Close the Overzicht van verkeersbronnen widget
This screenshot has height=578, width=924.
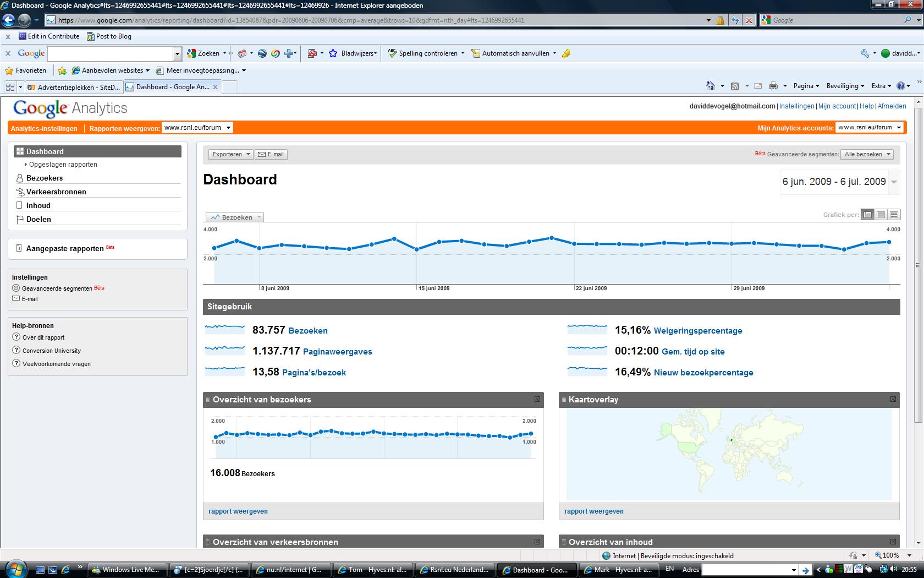pos(537,542)
